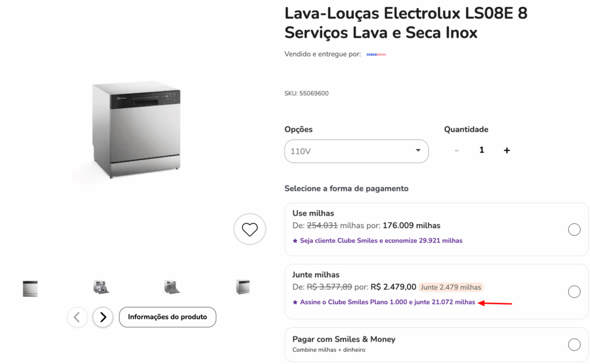Screen dimensions: 590x364
Task: Click the next arrow to see more product photos
Action: point(103,317)
